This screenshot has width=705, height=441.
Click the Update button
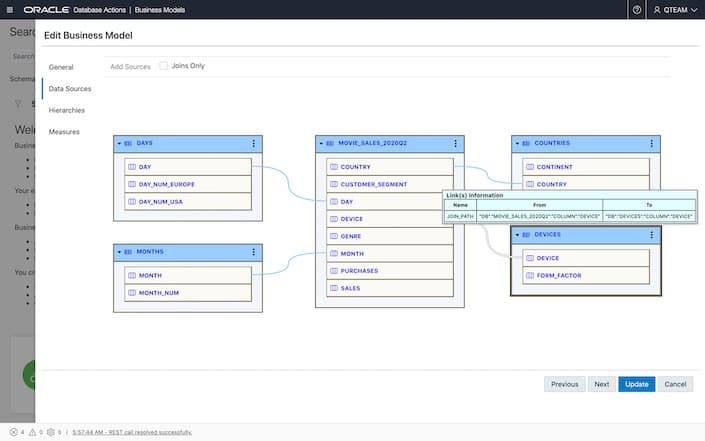(x=636, y=383)
